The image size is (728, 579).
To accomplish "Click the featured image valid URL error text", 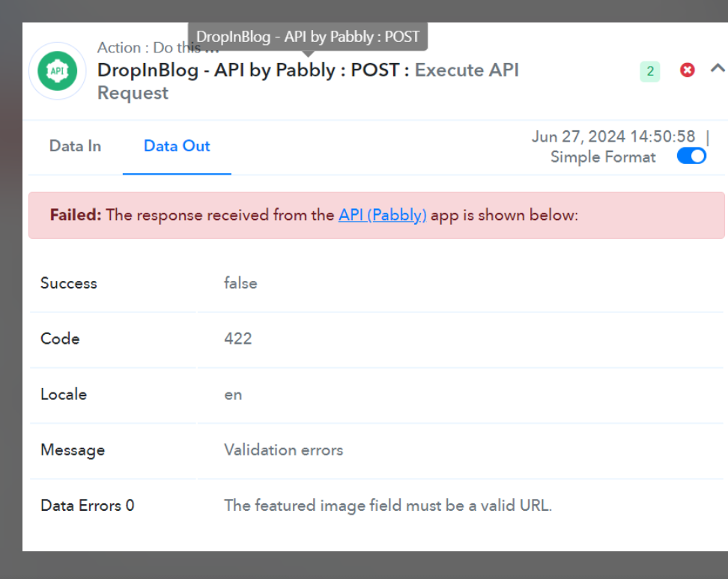I will pos(388,505).
